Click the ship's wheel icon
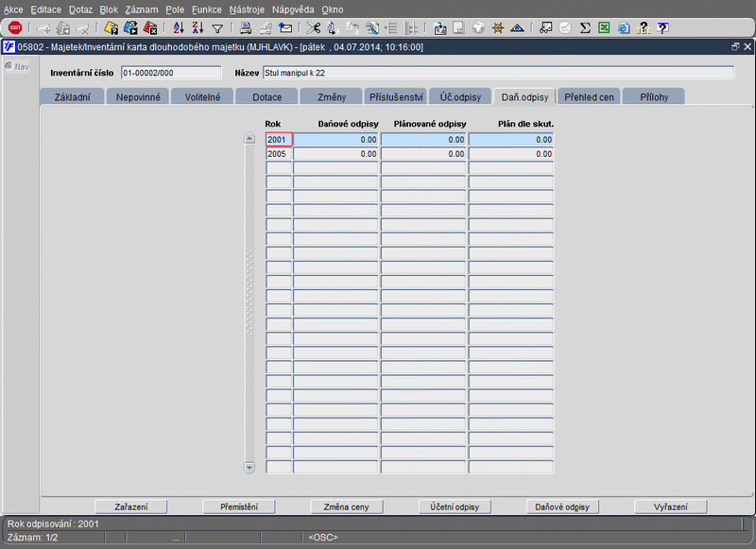This screenshot has height=549, width=756. click(498, 28)
